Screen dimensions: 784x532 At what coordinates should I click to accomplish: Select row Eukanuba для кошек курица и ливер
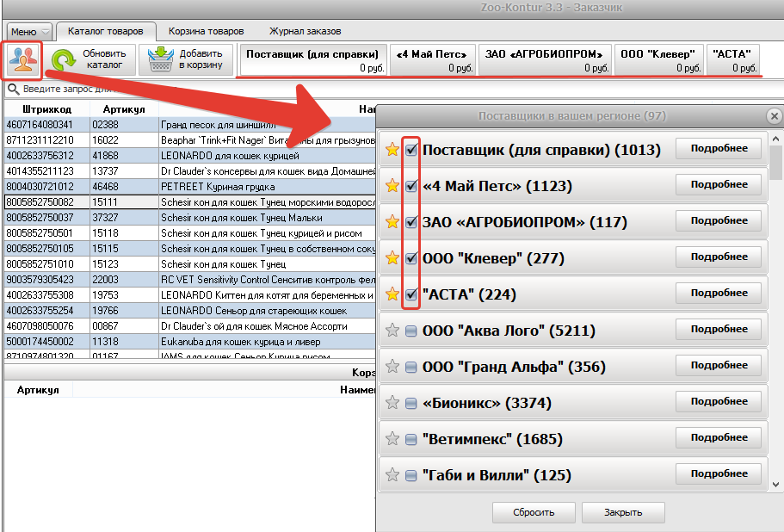point(190,342)
